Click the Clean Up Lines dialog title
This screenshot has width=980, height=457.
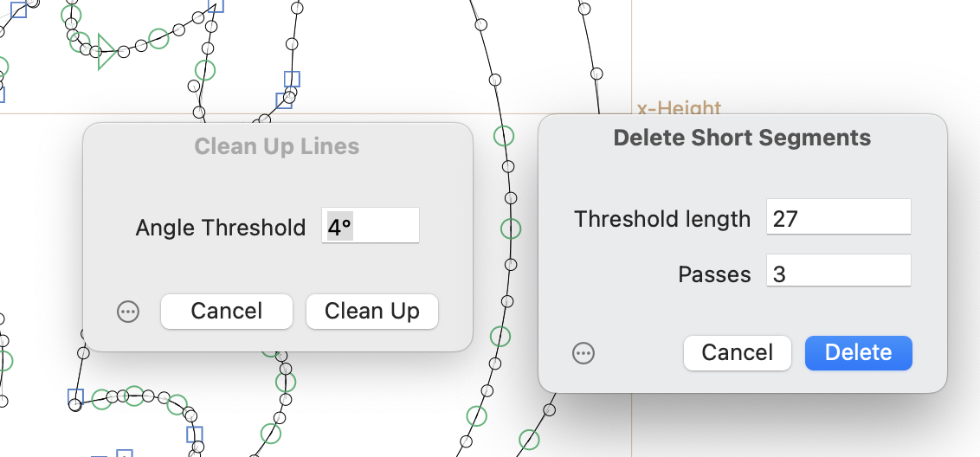pyautogui.click(x=277, y=146)
